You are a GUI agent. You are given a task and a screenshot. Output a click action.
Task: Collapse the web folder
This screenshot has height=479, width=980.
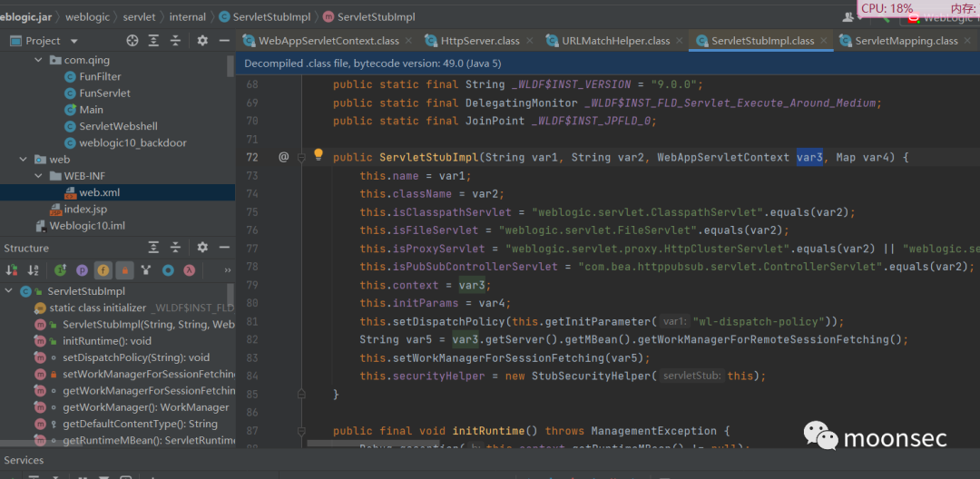(23, 160)
